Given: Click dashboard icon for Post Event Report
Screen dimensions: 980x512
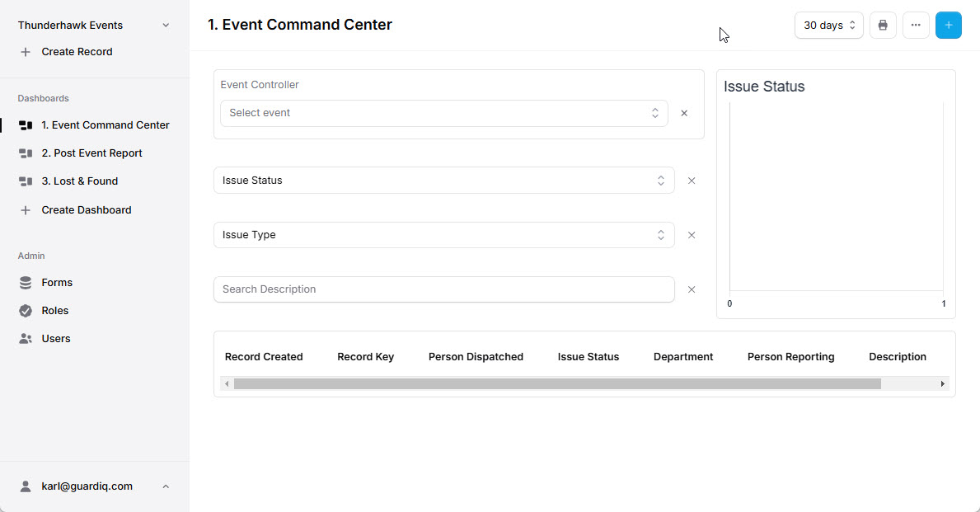Looking at the screenshot, I should [26, 153].
